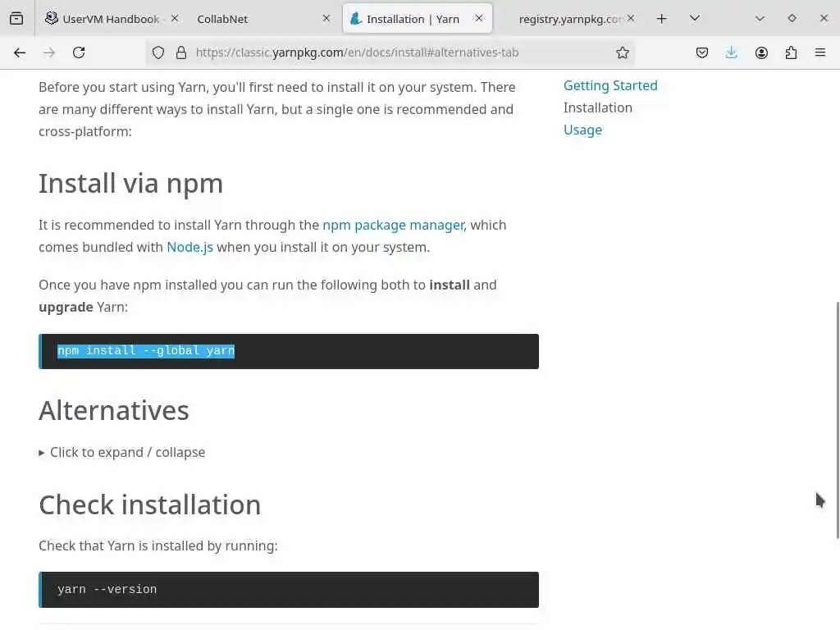View site security padlock information

point(181,52)
